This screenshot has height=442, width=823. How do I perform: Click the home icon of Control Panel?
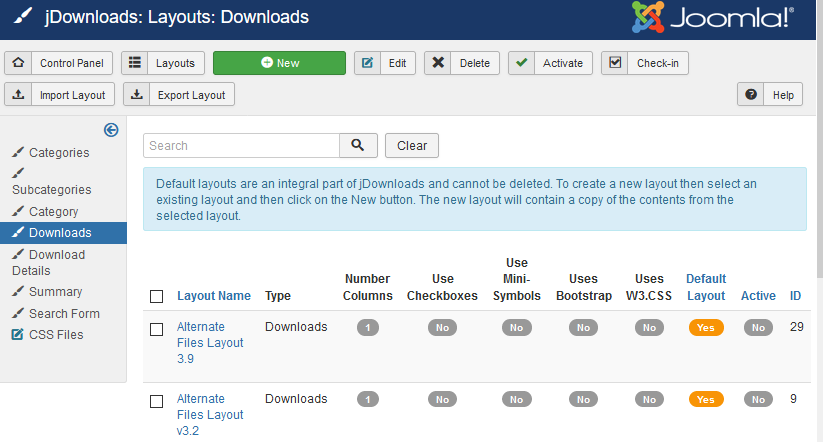click(18, 63)
